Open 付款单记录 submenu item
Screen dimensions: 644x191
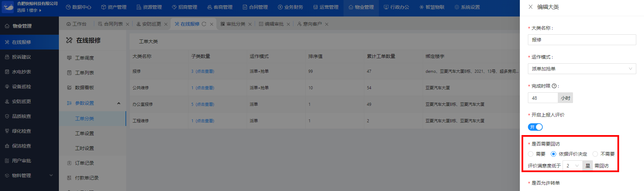coord(93,178)
